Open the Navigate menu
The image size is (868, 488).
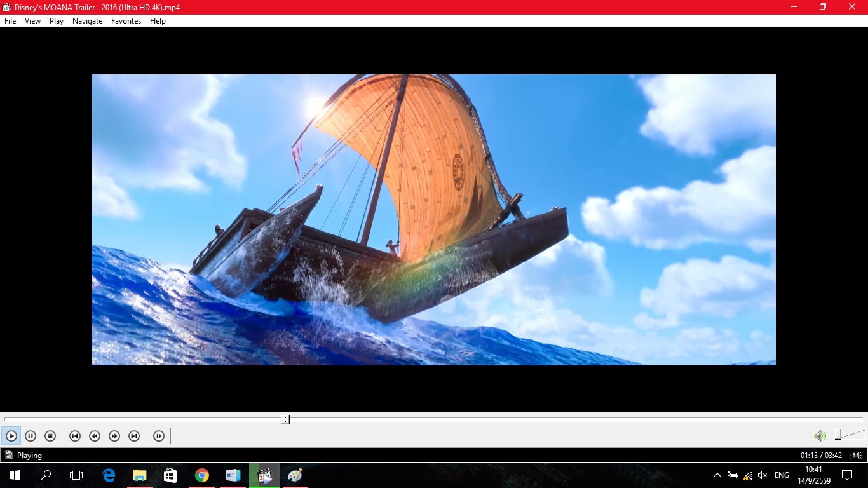[87, 21]
